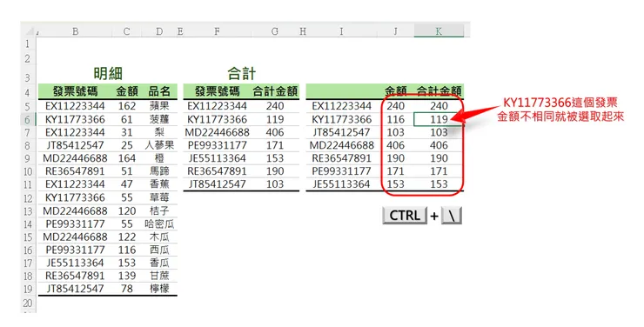This screenshot has width=644, height=327.
Task: Select the 人蔘果 cell
Action: [x=159, y=145]
